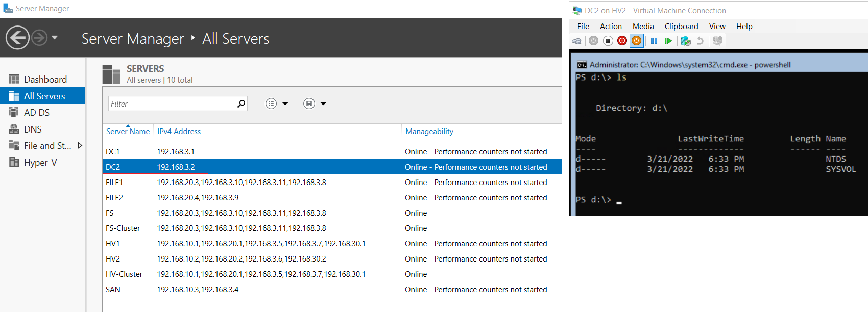This screenshot has width=868, height=312.
Task: Select the HV-Cluster server row
Action: (332, 274)
